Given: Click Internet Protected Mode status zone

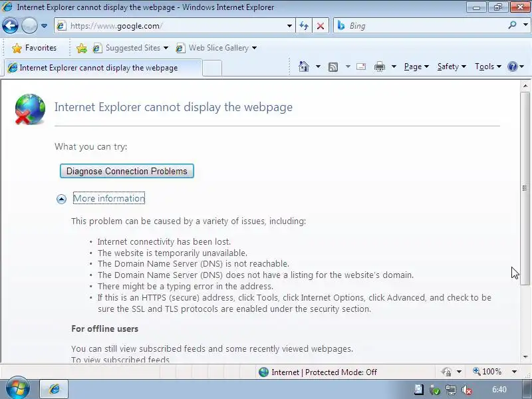Looking at the screenshot, I should (318, 372).
